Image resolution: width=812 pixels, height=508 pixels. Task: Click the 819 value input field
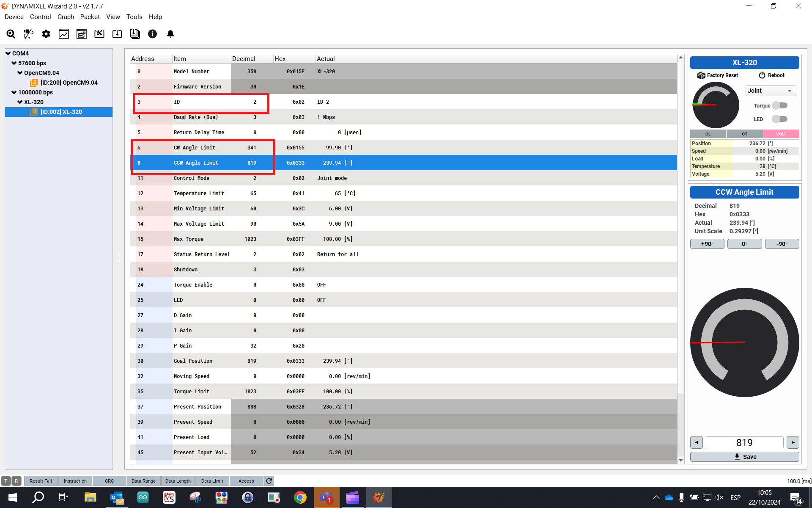click(x=744, y=442)
